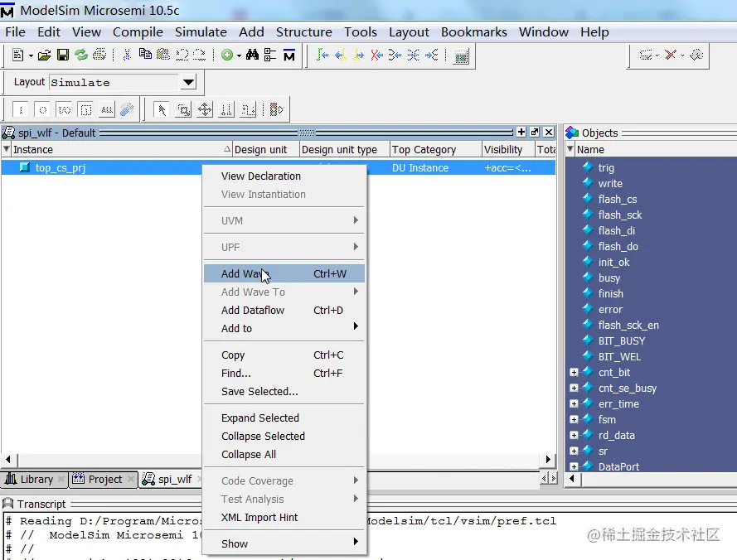
Task: Click the zoom-area magnifier tool
Action: point(183,110)
